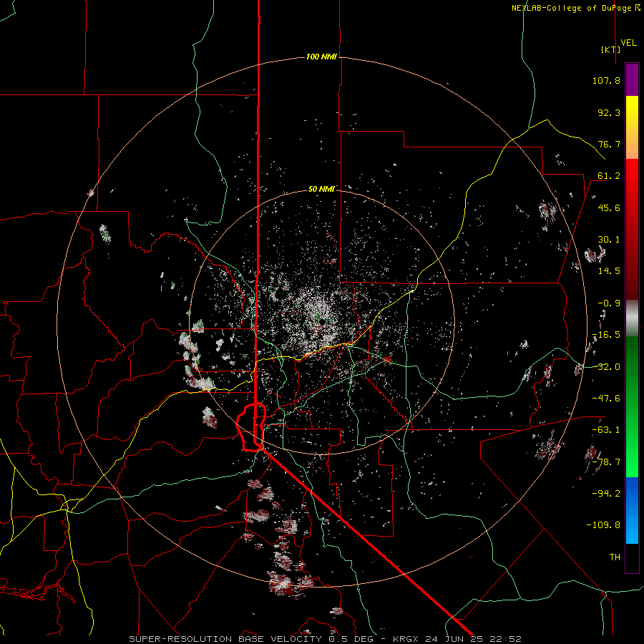Click the [KT] units label
Viewport: 644px width, 644px height.
611,49
